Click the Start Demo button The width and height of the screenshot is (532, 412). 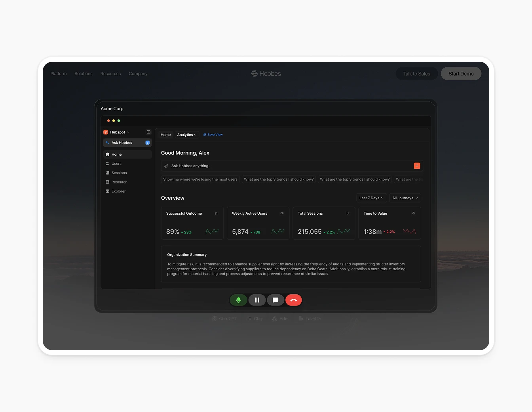point(461,73)
